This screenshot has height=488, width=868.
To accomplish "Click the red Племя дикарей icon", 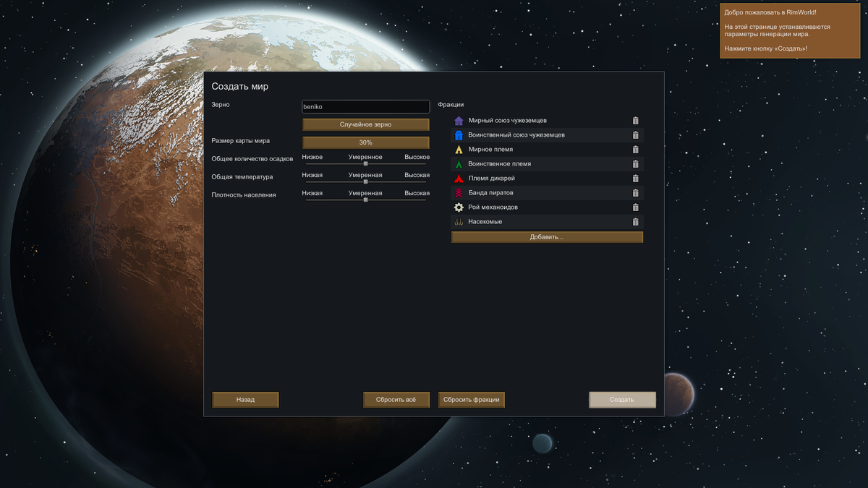I will (x=459, y=179).
